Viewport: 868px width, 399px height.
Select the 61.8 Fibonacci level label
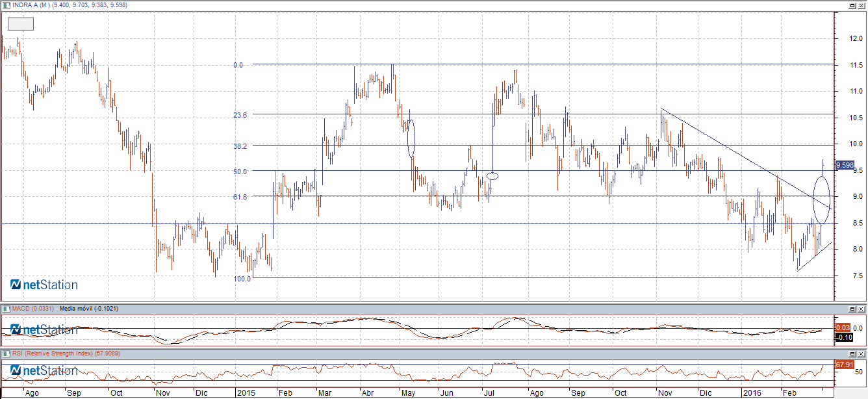pos(242,196)
